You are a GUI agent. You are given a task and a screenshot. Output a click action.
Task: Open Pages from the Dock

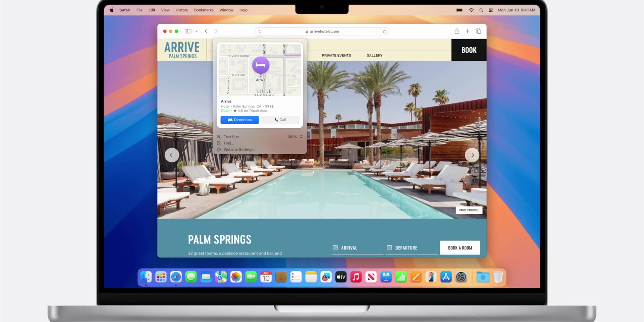click(x=416, y=277)
